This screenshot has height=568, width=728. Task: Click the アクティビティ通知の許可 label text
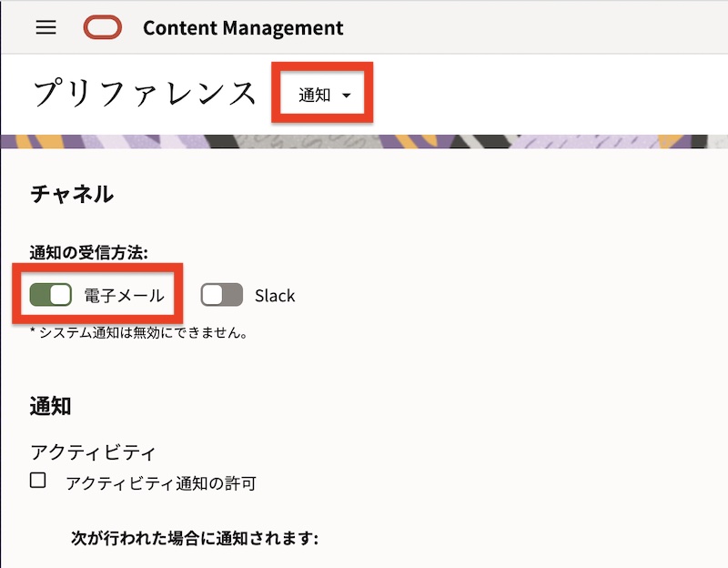pos(161,483)
